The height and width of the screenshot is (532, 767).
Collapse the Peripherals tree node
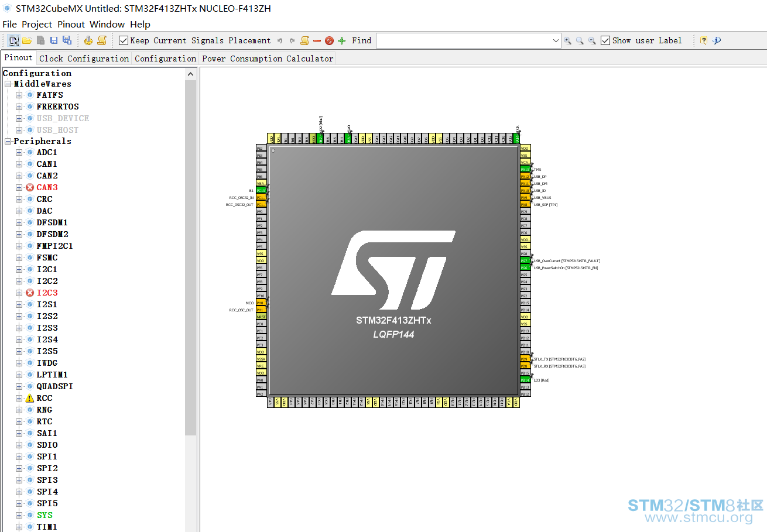coord(8,141)
